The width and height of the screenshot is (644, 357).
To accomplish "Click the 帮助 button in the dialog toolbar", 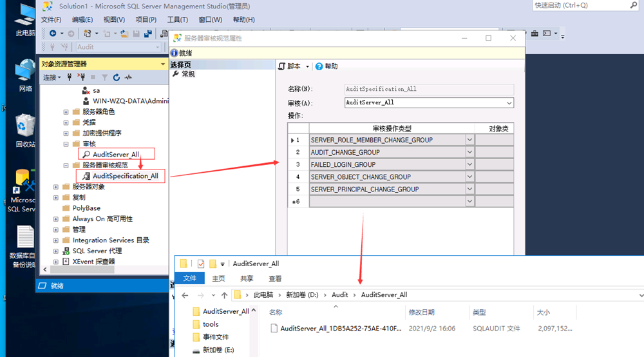I will coord(327,66).
